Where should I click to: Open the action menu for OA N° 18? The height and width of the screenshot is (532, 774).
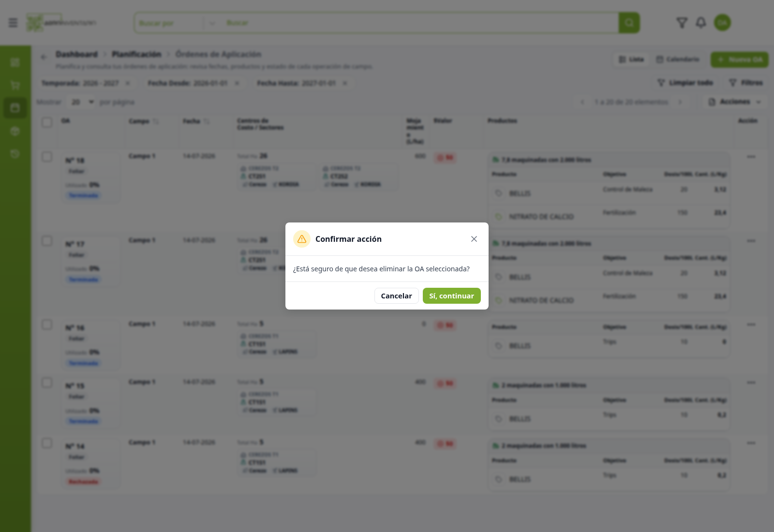click(x=751, y=157)
